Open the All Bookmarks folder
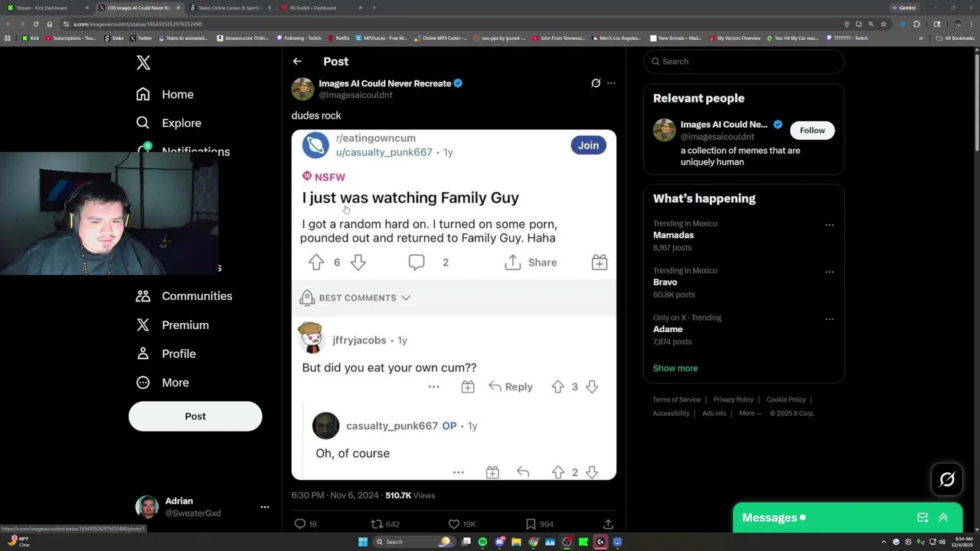Image resolution: width=980 pixels, height=551 pixels. [x=955, y=37]
